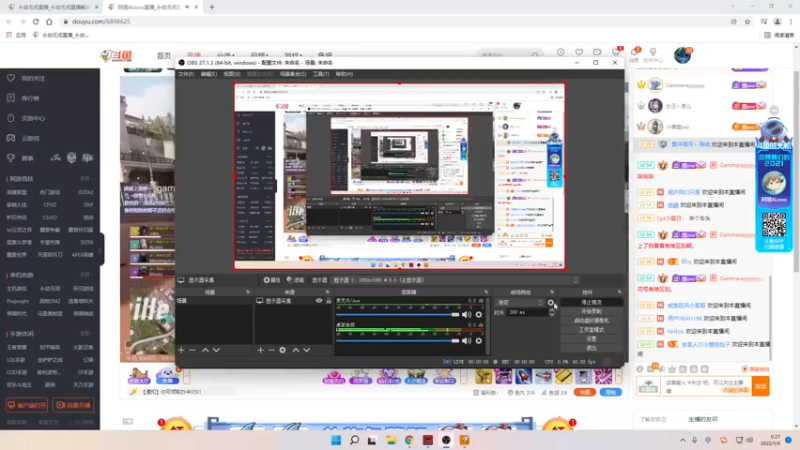Open display selection dropdown in OBS source toolbar

coord(456,280)
